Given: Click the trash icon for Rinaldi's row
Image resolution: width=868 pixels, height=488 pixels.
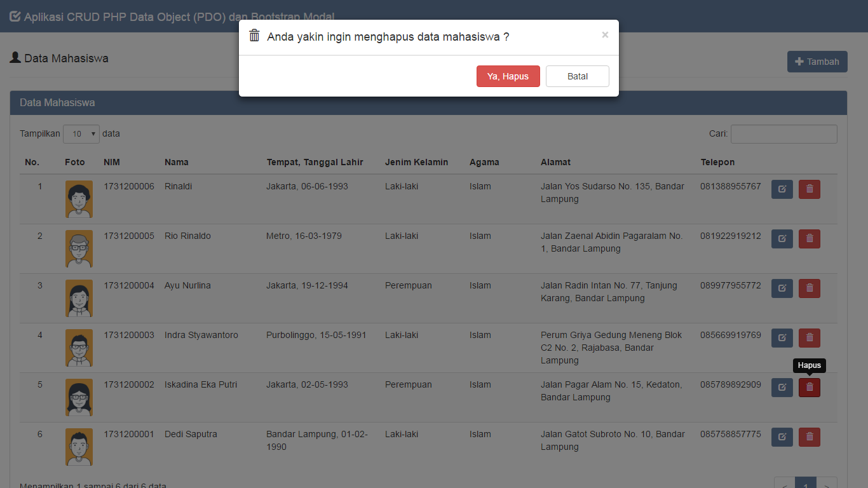Looking at the screenshot, I should (809, 189).
